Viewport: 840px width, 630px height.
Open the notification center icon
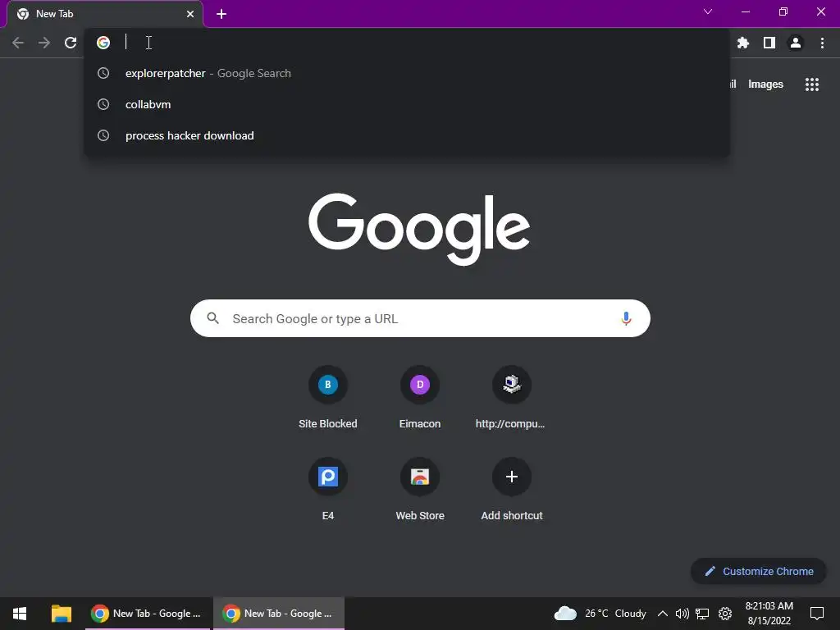click(817, 614)
